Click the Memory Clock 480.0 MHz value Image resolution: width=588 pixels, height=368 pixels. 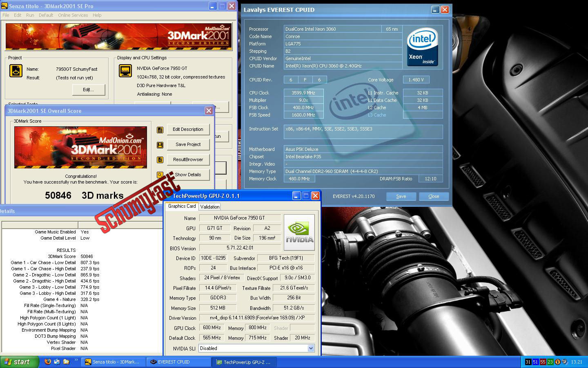click(299, 179)
